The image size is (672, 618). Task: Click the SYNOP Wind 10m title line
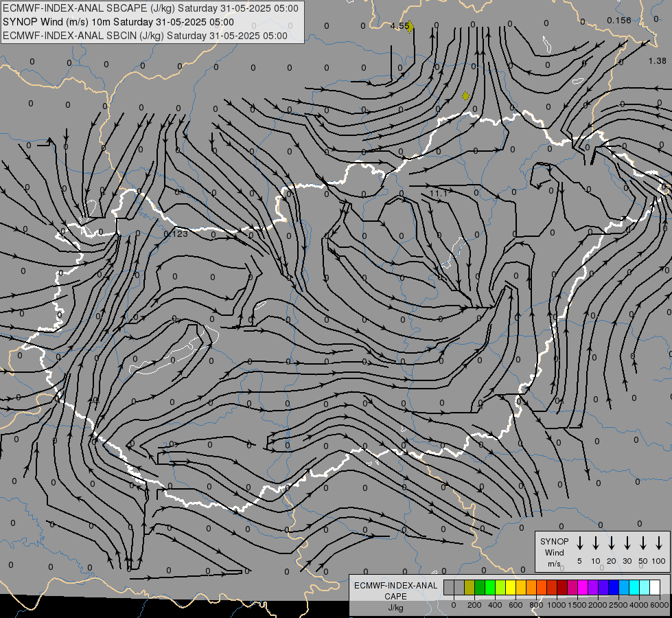click(x=118, y=22)
